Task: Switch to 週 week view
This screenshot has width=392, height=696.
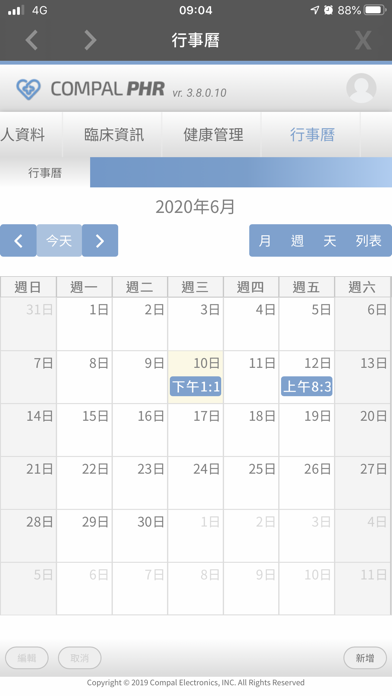Action: [297, 241]
